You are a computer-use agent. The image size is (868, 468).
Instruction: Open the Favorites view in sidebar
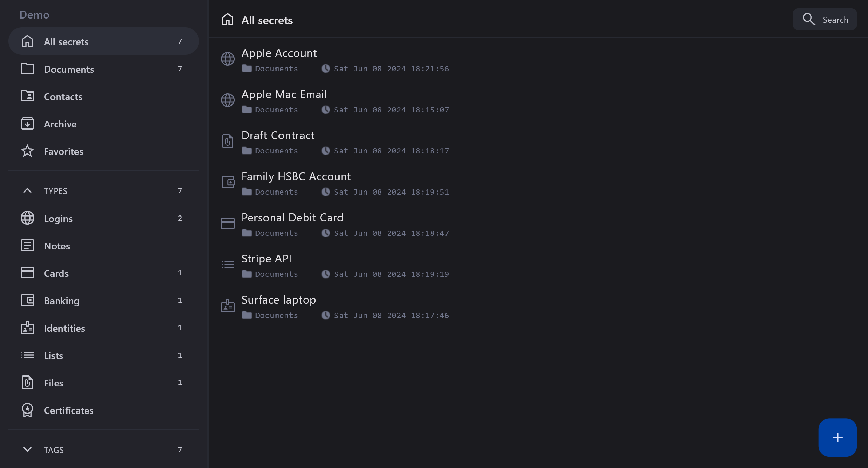(x=63, y=151)
